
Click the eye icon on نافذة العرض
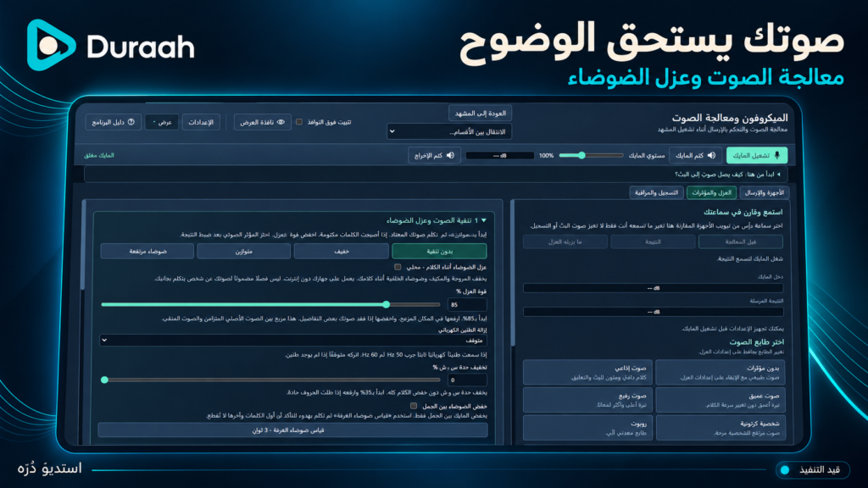click(281, 122)
